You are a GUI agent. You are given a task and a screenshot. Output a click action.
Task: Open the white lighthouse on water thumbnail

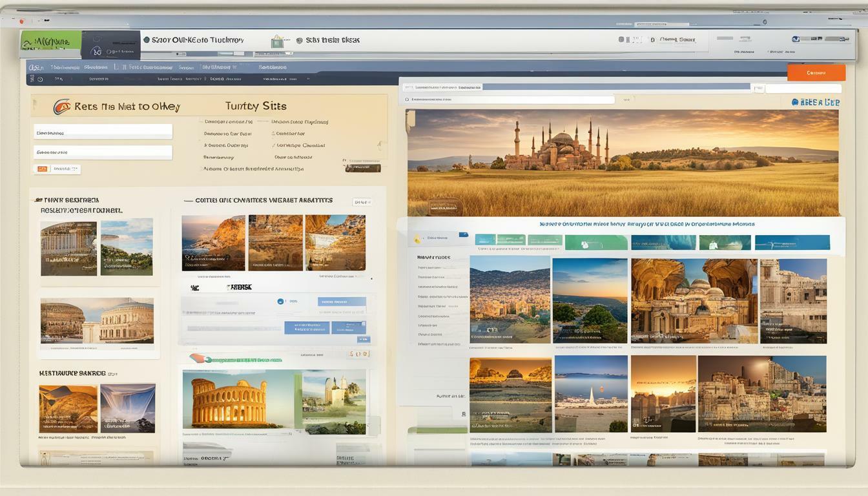(591, 394)
